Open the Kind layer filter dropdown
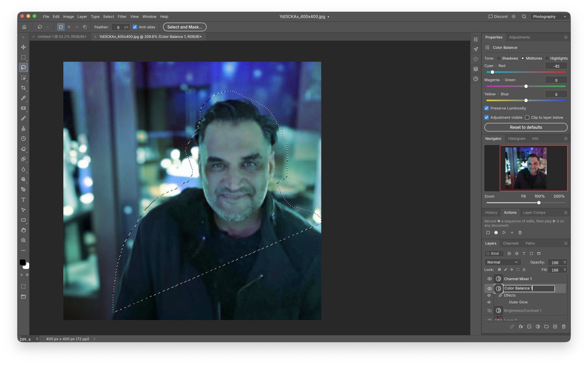588x365 pixels. coord(494,254)
